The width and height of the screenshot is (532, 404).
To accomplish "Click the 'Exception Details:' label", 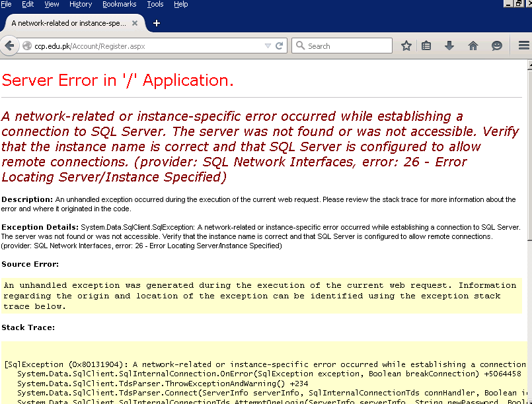I will tap(40, 227).
